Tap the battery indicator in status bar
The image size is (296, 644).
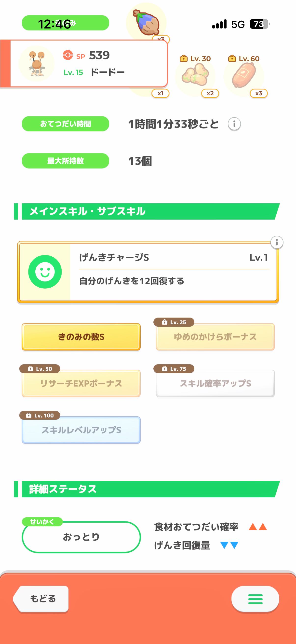pyautogui.click(x=259, y=24)
